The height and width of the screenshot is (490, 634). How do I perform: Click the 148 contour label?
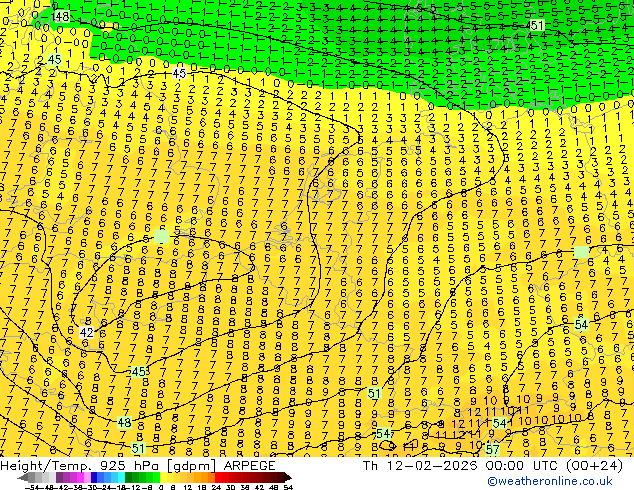click(61, 17)
